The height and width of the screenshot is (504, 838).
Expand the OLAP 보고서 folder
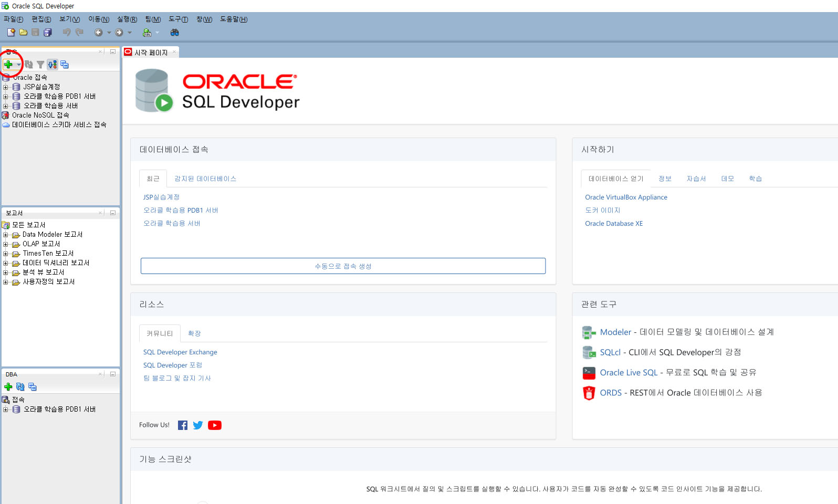[6, 244]
